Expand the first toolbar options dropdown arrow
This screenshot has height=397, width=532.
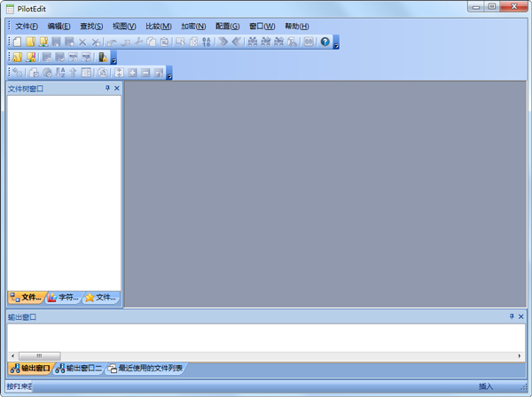click(x=337, y=44)
